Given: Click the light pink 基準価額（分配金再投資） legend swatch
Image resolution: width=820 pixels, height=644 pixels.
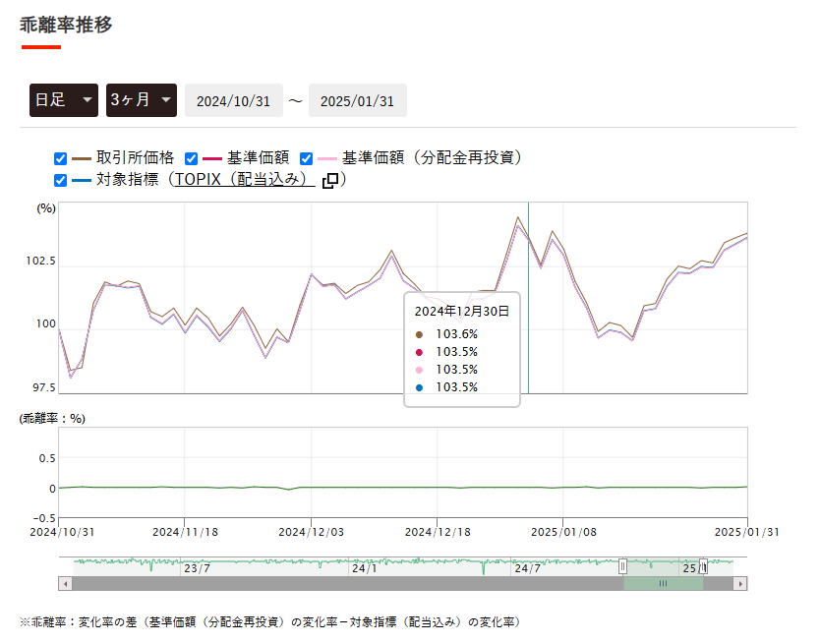Looking at the screenshot, I should click(327, 158).
